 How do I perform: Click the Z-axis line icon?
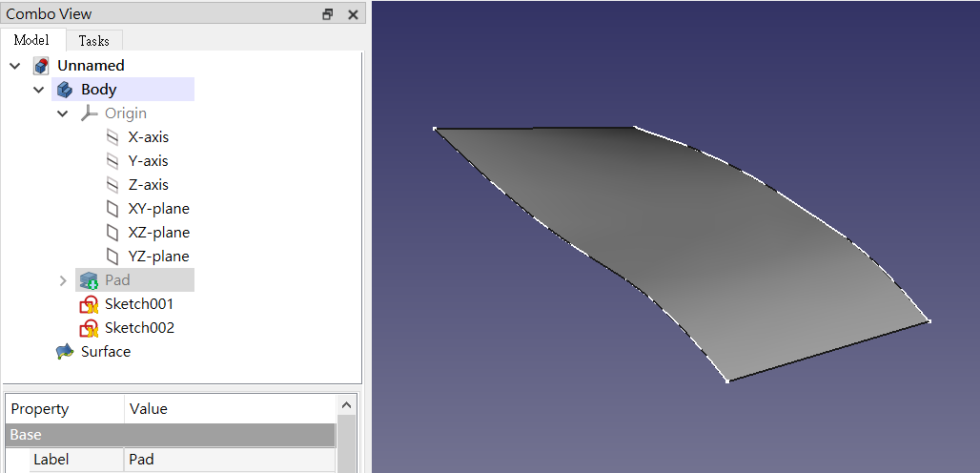(112, 185)
